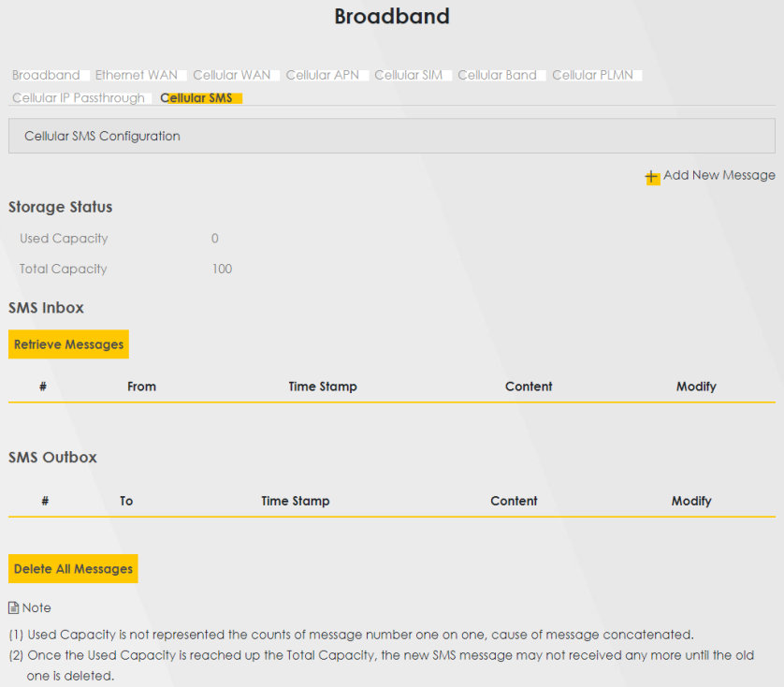784x687 pixels.
Task: Click the outbox To column header
Action: pyautogui.click(x=126, y=502)
